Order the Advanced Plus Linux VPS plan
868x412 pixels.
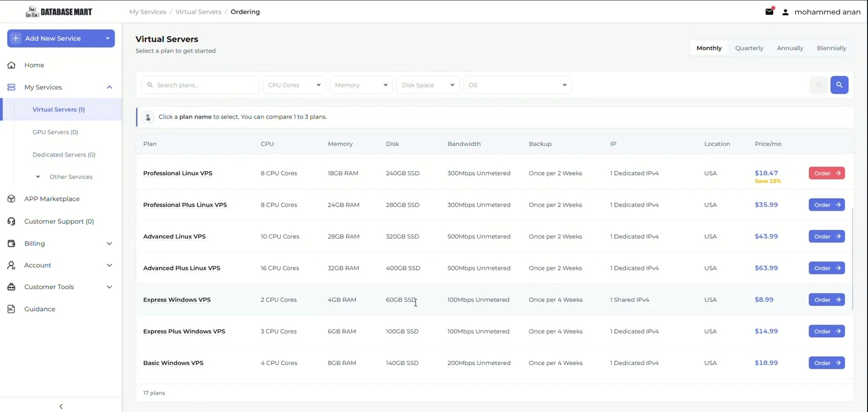tap(826, 268)
